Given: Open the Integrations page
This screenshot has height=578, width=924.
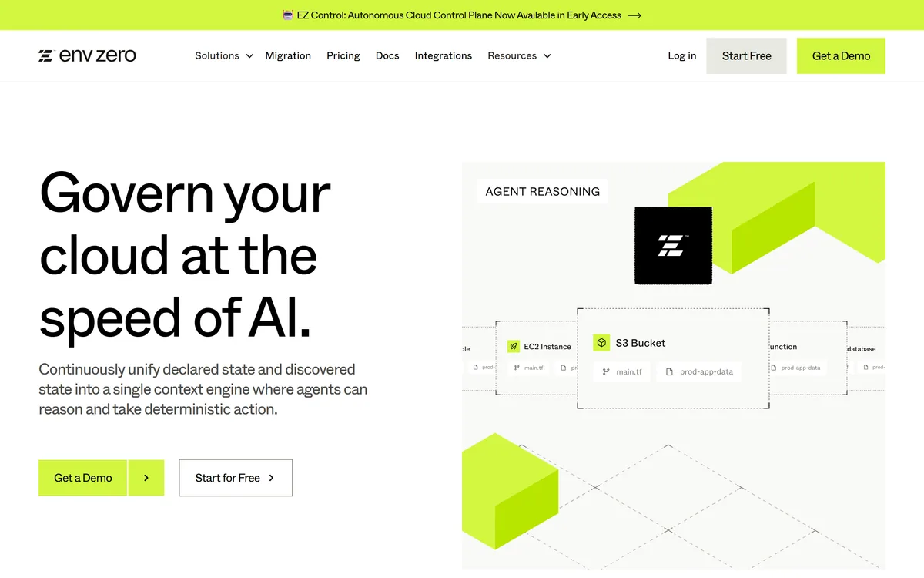Looking at the screenshot, I should click(x=444, y=55).
